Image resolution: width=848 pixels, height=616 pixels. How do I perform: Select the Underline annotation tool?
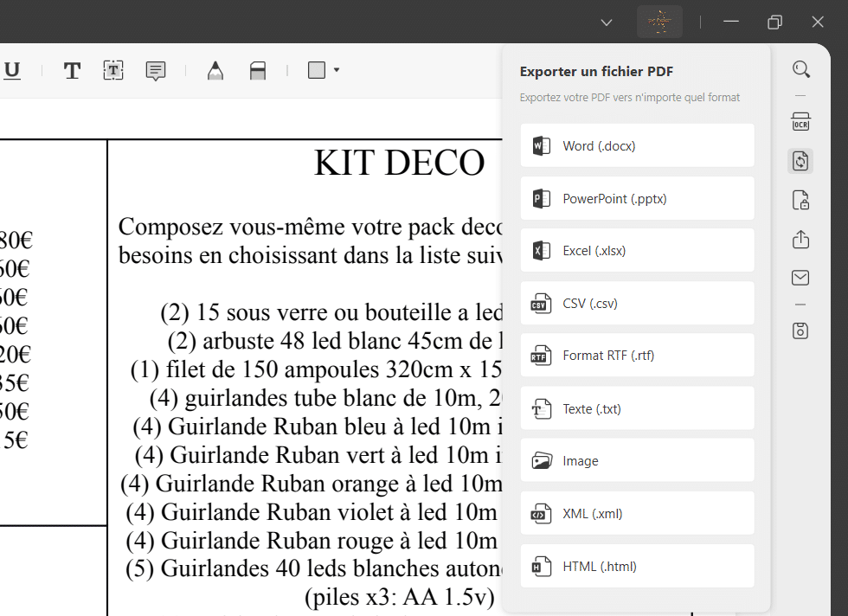click(x=12, y=70)
